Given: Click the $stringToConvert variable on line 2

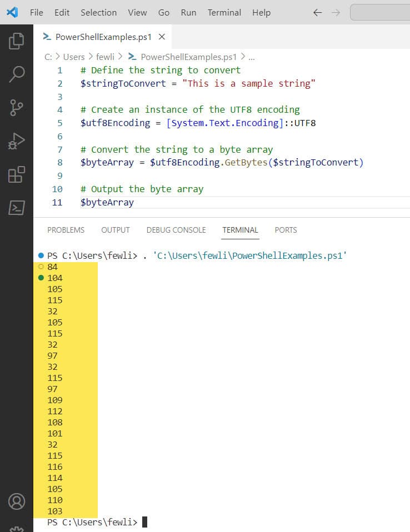Looking at the screenshot, I should (x=123, y=83).
